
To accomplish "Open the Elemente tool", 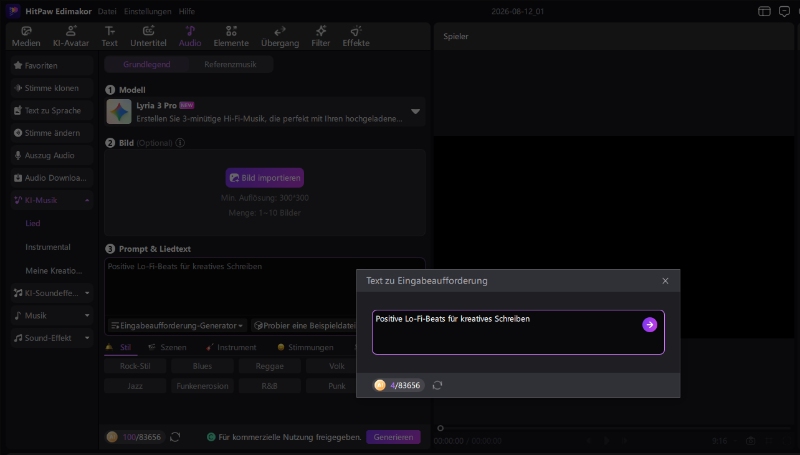I will 231,37.
